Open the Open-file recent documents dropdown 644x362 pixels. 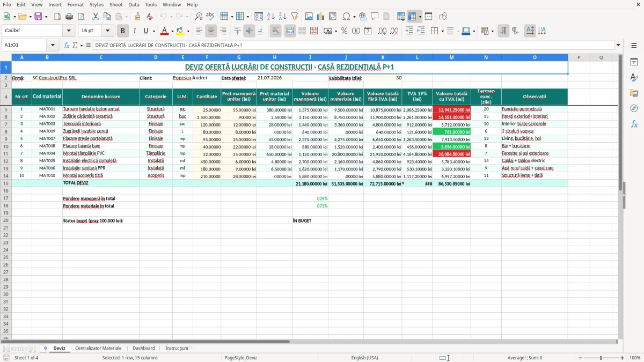pos(30,17)
